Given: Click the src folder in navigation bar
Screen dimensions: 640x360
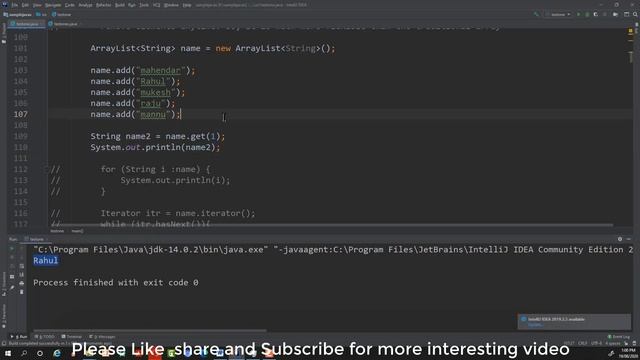Looking at the screenshot, I should [x=42, y=15].
